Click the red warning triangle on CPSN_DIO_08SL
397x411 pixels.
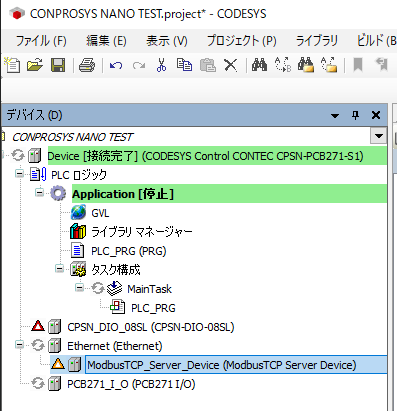38,326
